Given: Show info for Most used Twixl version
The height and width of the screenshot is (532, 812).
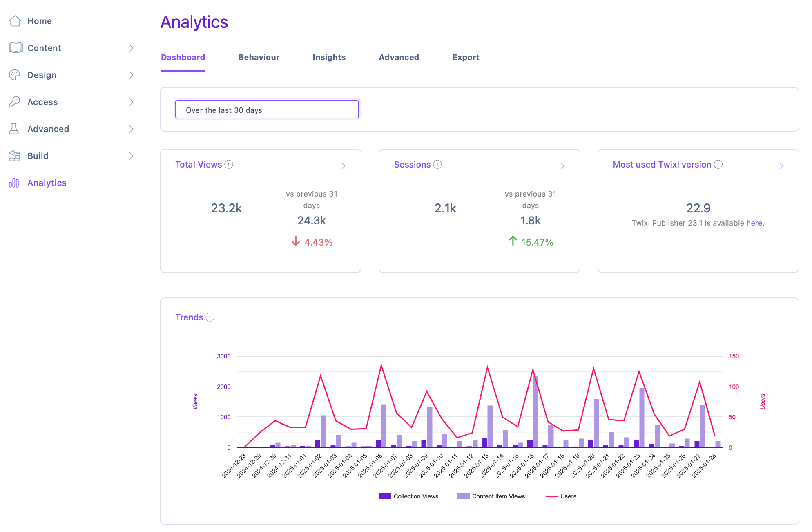Looking at the screenshot, I should tap(718, 164).
